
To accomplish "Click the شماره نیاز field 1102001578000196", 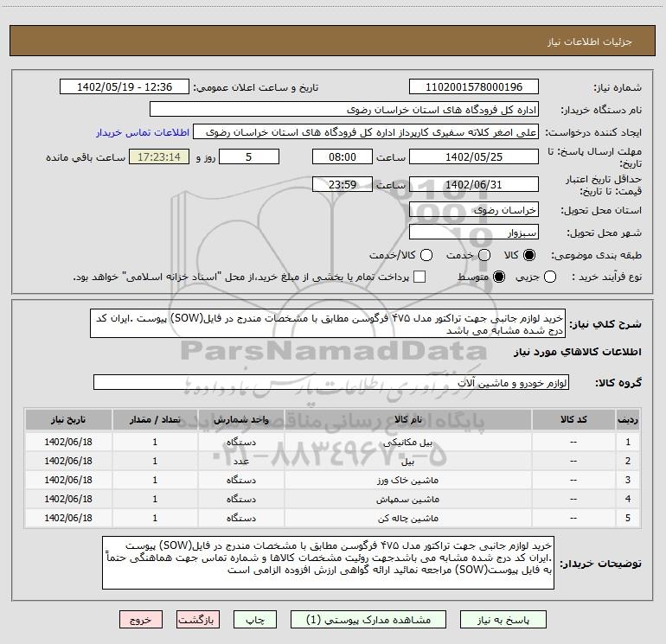I will tap(474, 86).
